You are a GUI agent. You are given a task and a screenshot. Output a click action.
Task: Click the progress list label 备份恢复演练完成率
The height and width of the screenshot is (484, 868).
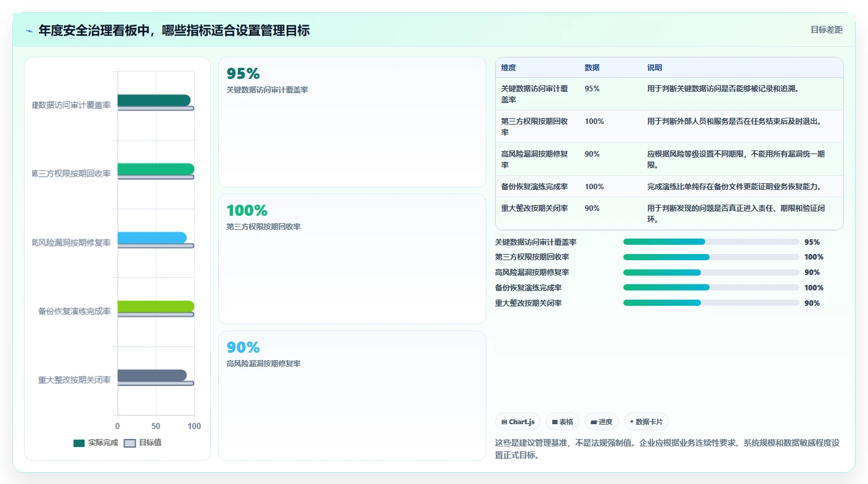528,288
